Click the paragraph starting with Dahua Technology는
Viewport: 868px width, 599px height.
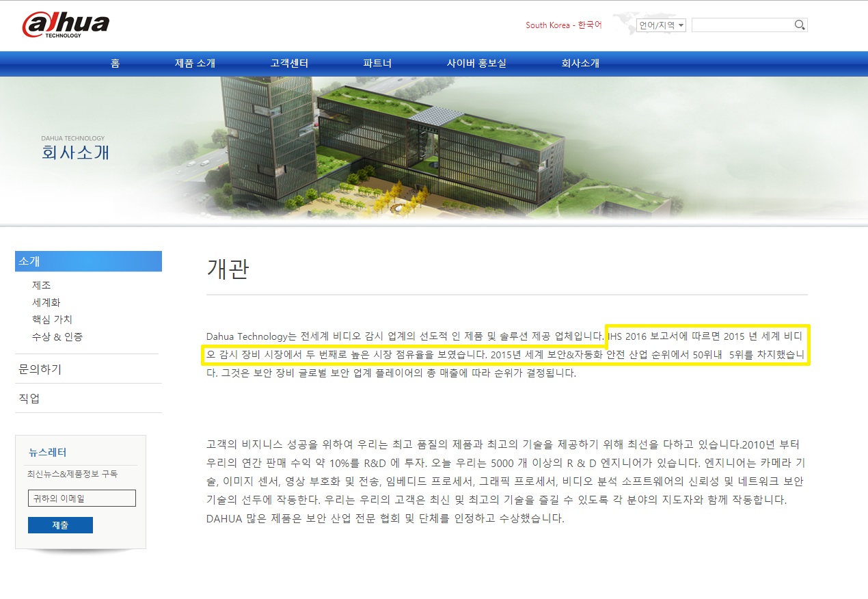tap(507, 355)
